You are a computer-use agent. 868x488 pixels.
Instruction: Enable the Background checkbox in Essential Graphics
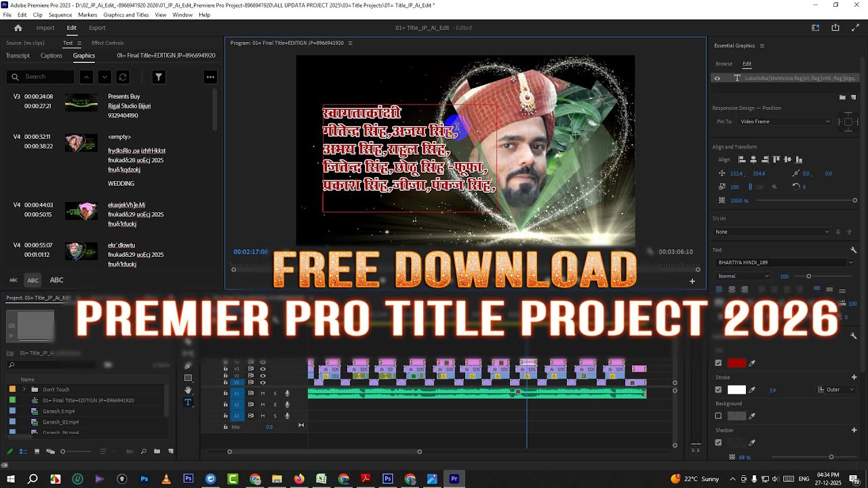pos(718,415)
